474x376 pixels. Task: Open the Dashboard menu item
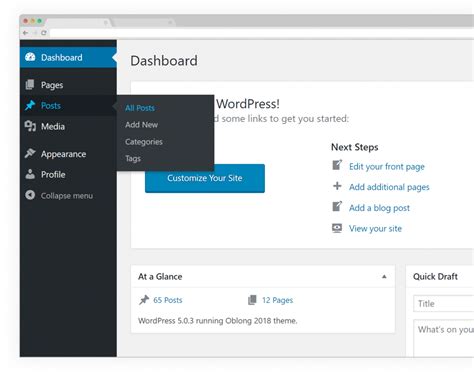click(x=68, y=57)
